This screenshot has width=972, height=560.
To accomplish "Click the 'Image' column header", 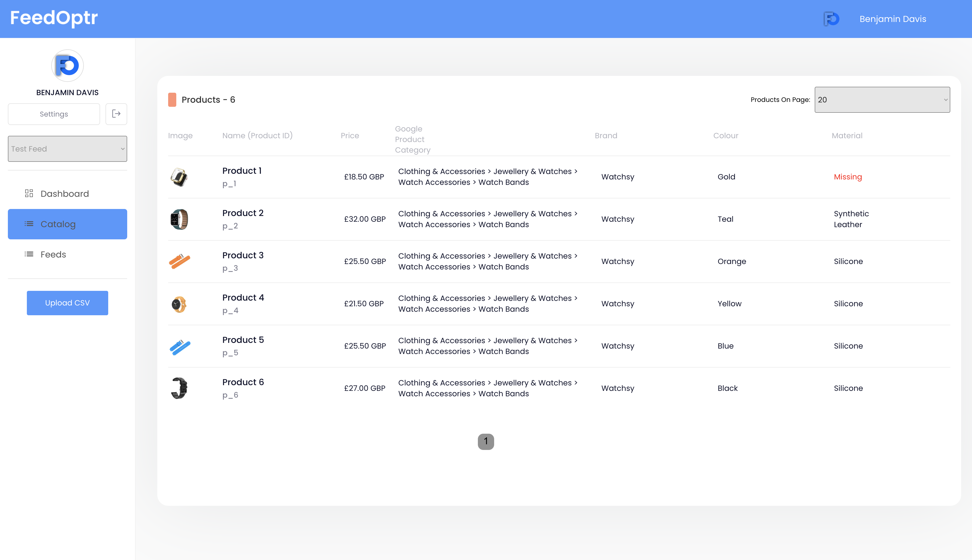I will [180, 136].
